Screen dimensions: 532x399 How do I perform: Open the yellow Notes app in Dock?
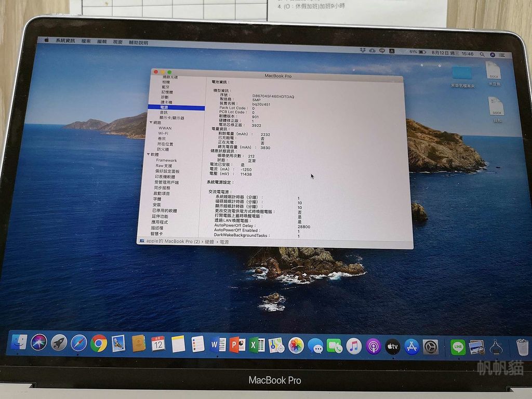click(178, 345)
